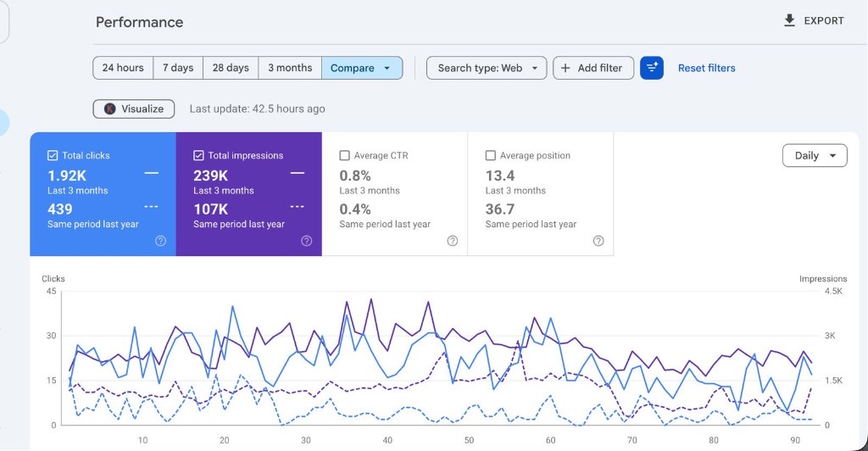
Task: Open help icon on Average position card
Action: [x=598, y=241]
